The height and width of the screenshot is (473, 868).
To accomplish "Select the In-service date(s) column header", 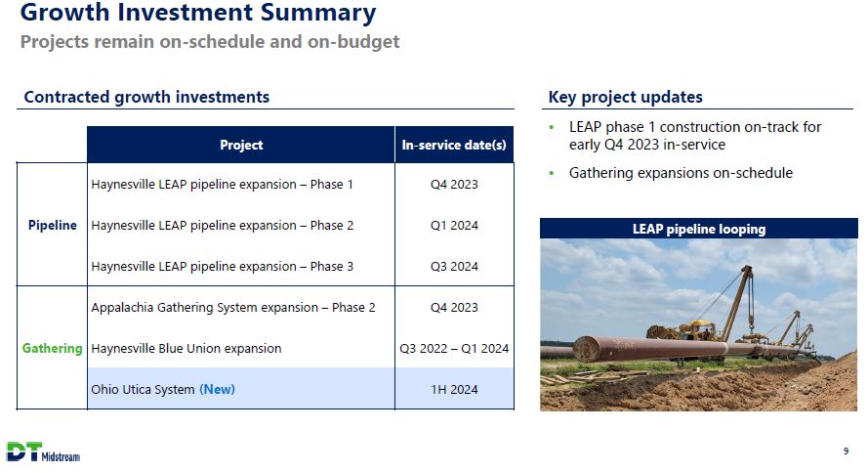I will 454,145.
